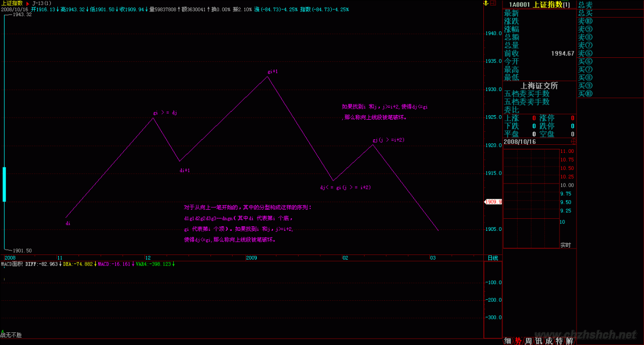Select the 特 tab at bottom

click(559, 341)
